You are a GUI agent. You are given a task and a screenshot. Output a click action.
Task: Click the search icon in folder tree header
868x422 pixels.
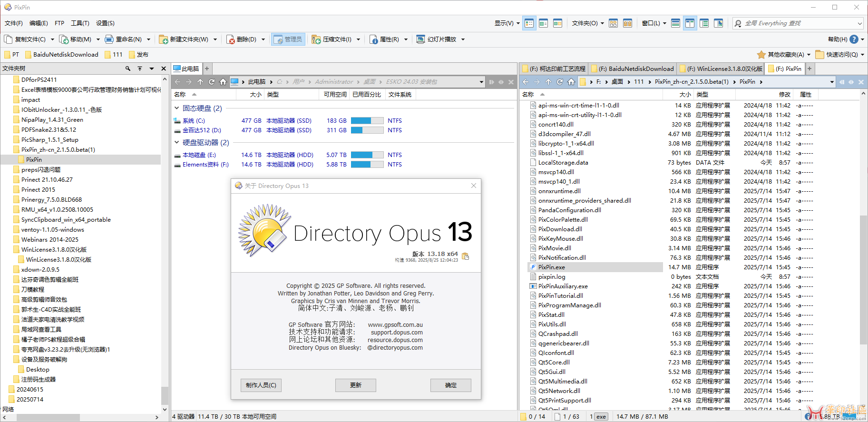tap(127, 69)
